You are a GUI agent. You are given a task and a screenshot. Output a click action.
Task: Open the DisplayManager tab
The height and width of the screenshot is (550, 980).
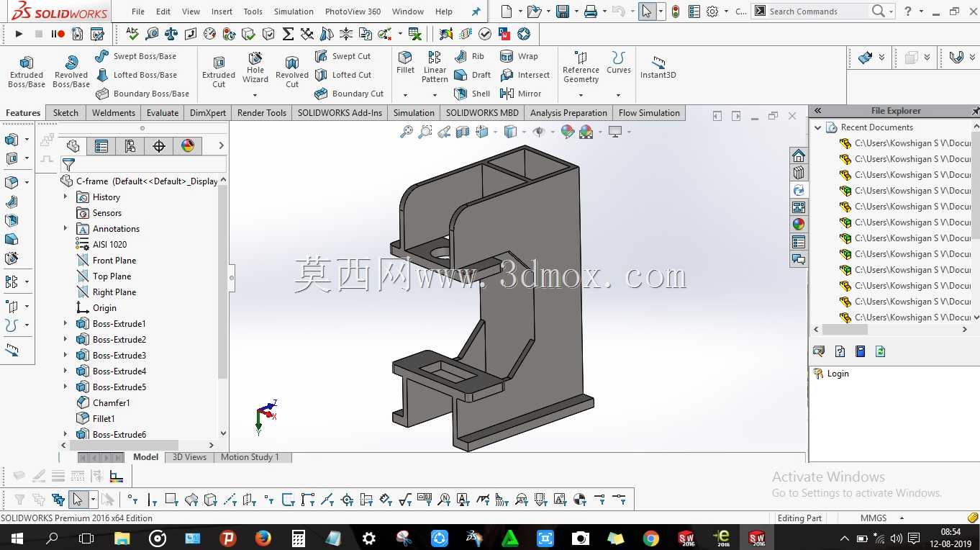188,146
